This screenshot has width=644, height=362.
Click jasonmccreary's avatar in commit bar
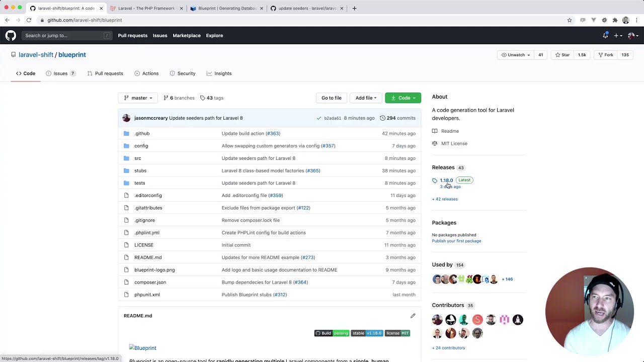pyautogui.click(x=126, y=118)
